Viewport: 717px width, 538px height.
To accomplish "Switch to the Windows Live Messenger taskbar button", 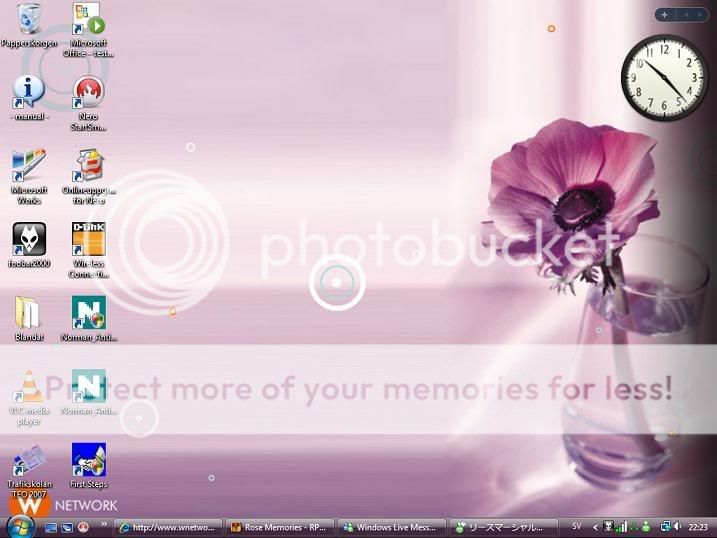I will 391,526.
